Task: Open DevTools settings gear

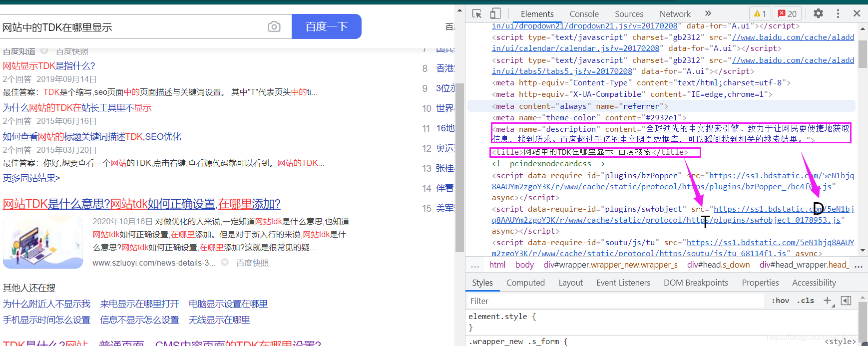Action: tap(818, 13)
